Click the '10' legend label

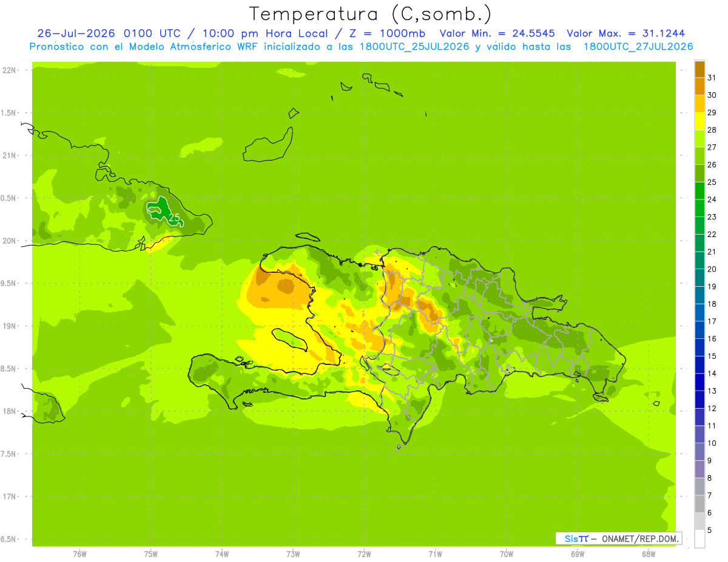(712, 443)
